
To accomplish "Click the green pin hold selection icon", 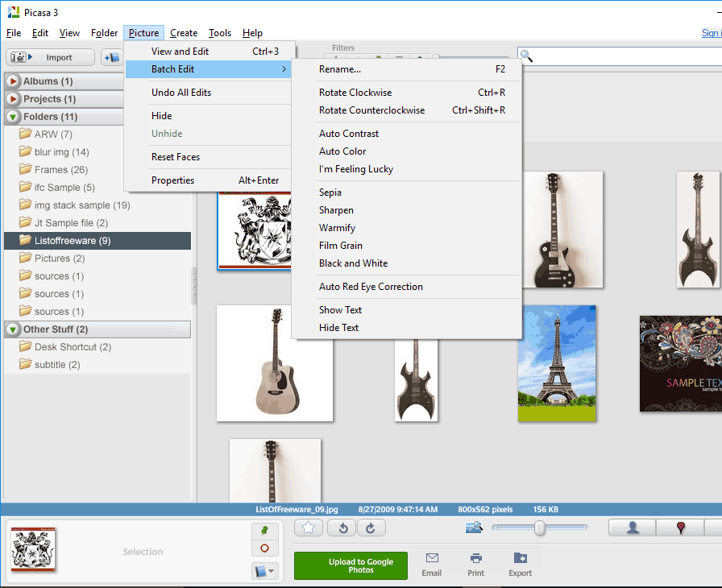I will click(264, 531).
